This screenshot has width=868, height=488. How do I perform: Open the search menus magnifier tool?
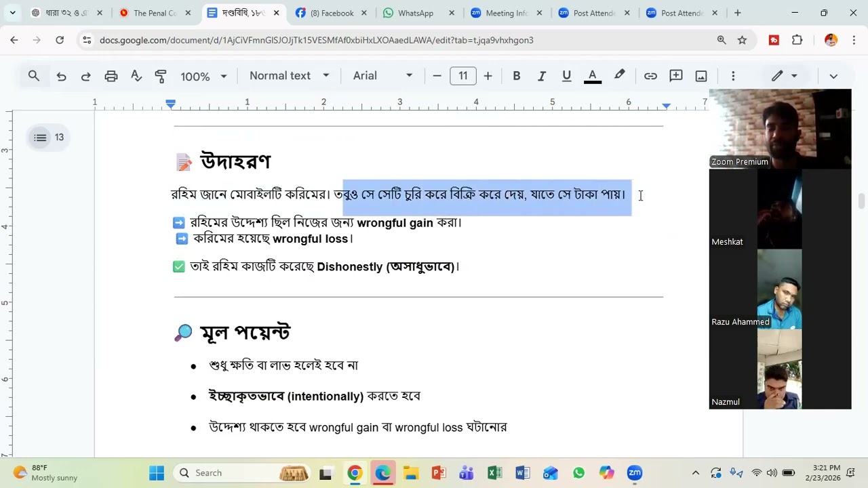click(34, 76)
